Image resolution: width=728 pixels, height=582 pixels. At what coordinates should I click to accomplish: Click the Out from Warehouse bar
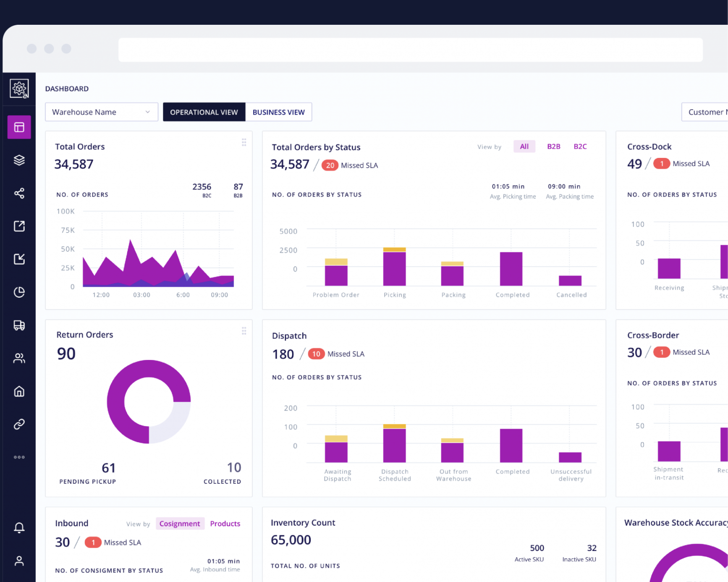[453, 451]
